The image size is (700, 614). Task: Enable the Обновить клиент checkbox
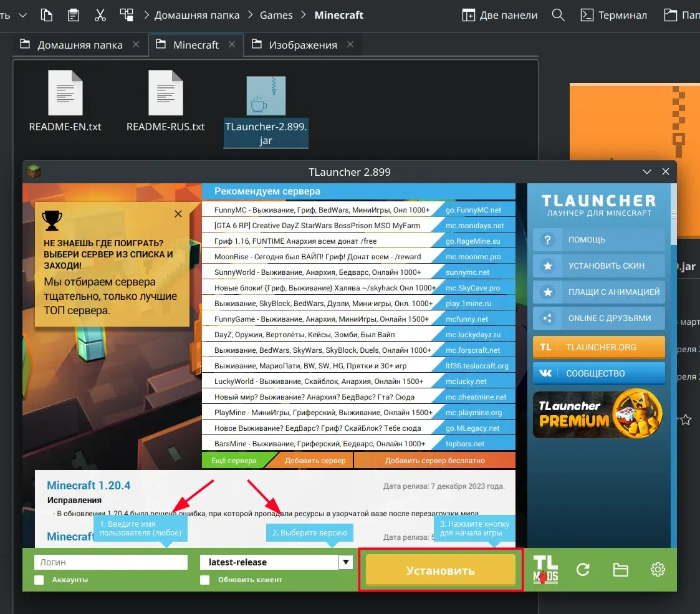(x=205, y=580)
